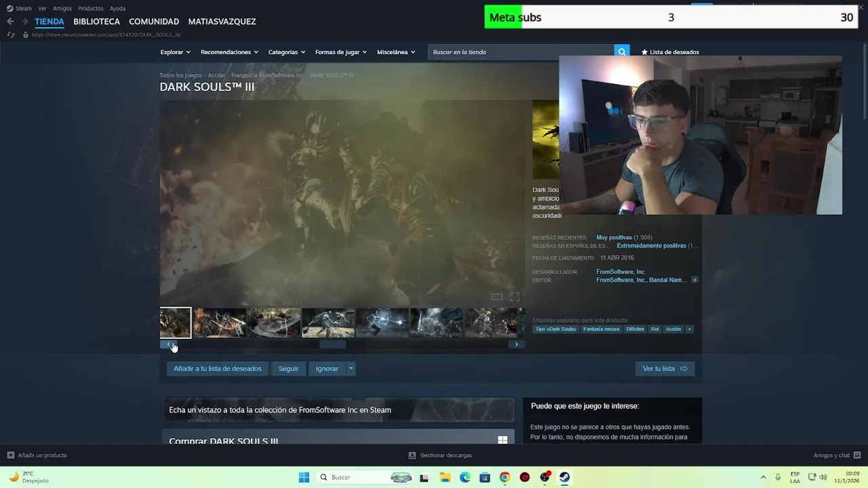868x488 pixels.
Task: Click the Windows platform icon in purchase box
Action: (502, 440)
